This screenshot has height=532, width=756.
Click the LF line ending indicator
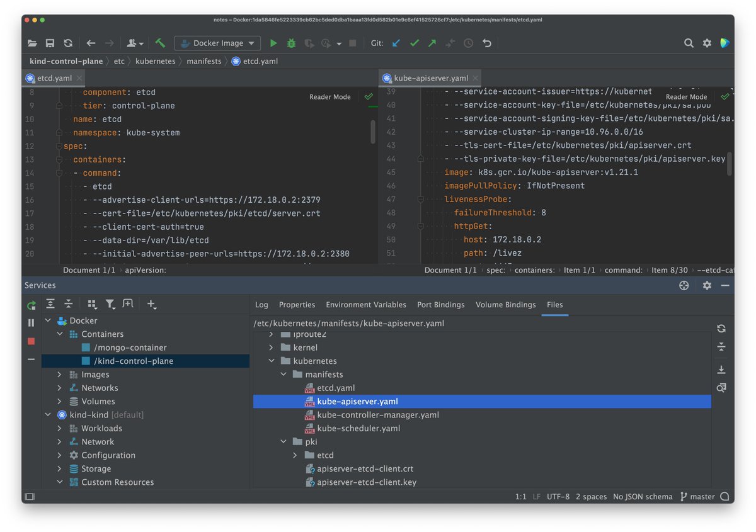click(536, 497)
